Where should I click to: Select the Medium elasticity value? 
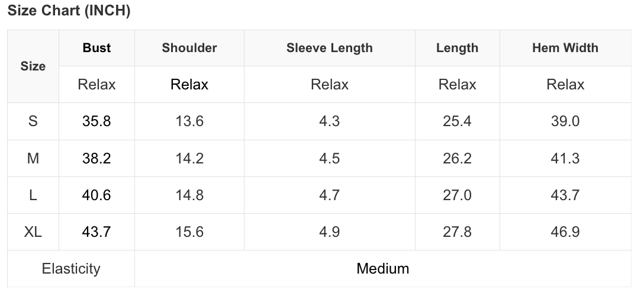pyautogui.click(x=382, y=269)
